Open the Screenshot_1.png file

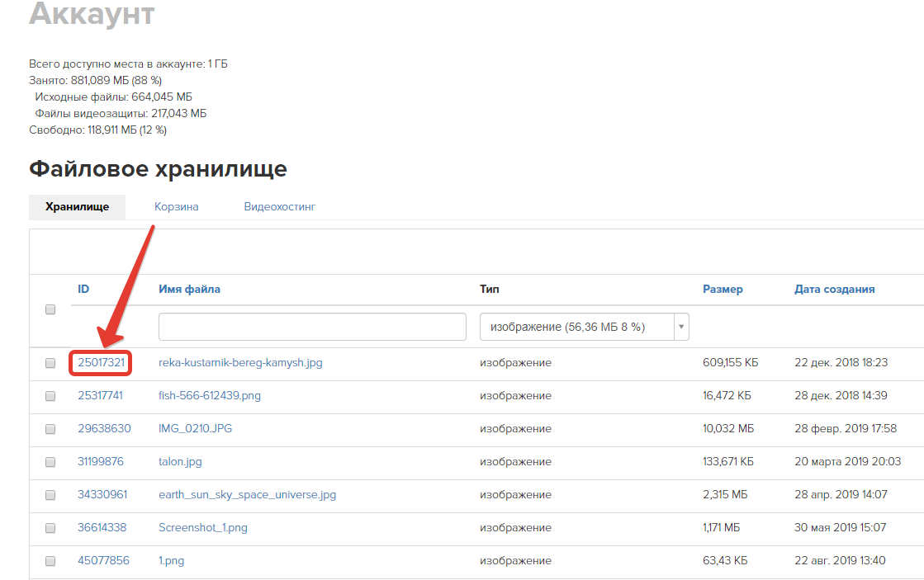(202, 527)
